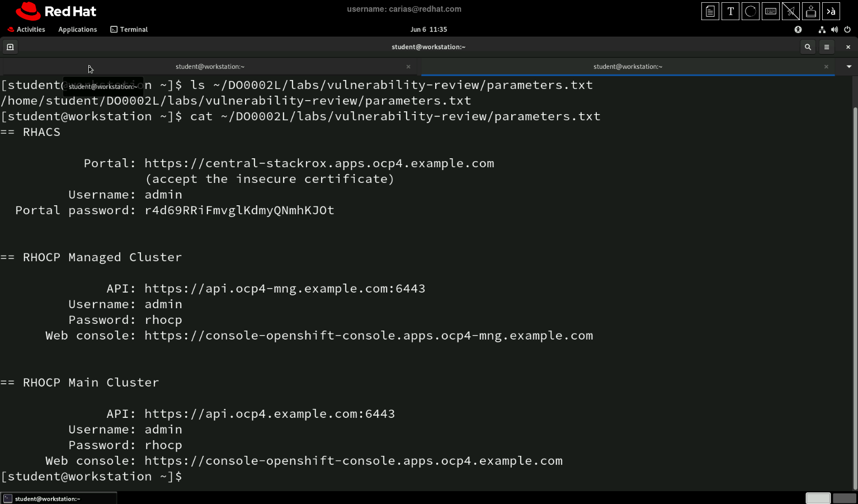
Task: Open the volume speaker icon
Action: pos(835,30)
